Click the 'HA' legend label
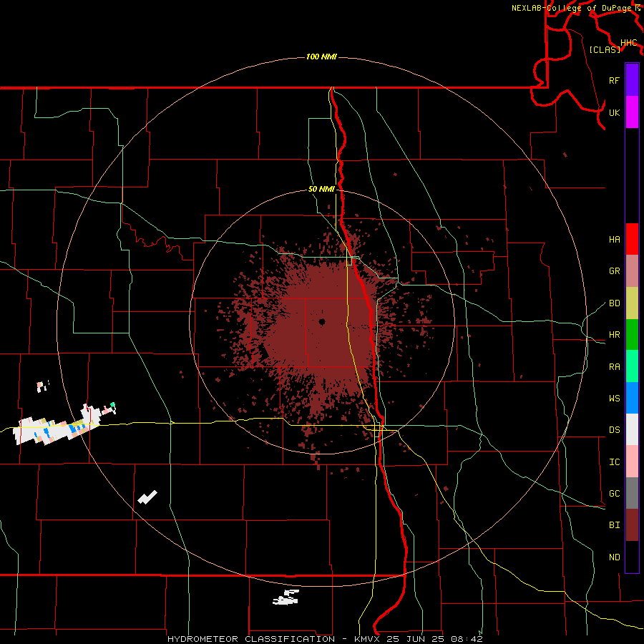The width and height of the screenshot is (644, 644). [x=614, y=240]
